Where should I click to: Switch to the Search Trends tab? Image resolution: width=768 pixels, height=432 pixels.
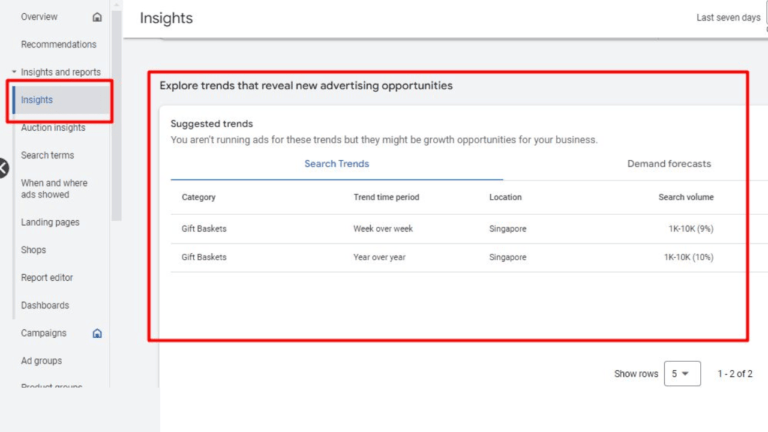tap(336, 164)
